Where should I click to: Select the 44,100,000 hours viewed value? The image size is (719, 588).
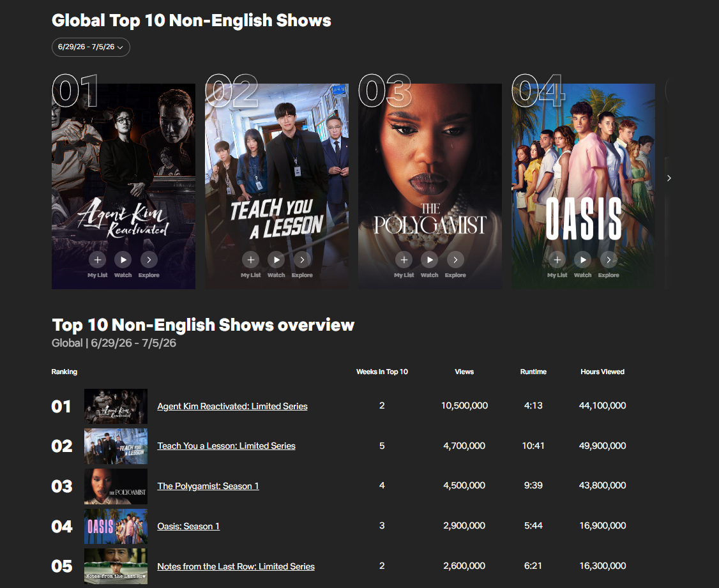(603, 405)
